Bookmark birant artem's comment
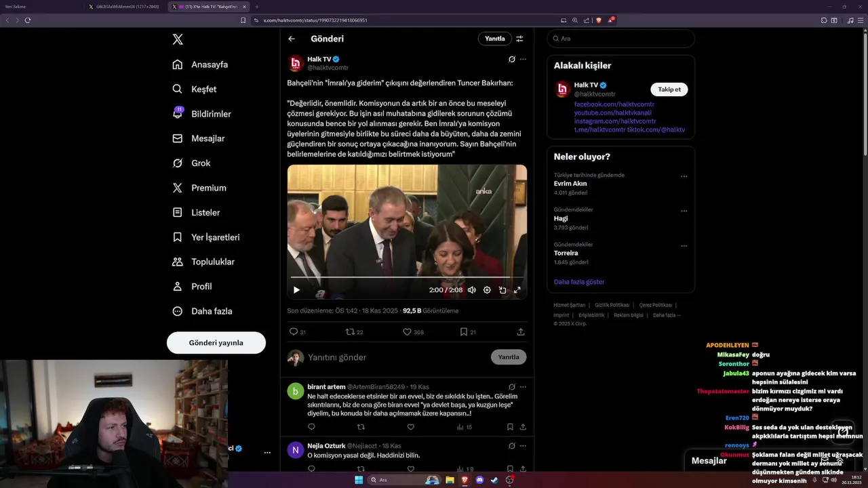868x488 pixels. pos(510,427)
